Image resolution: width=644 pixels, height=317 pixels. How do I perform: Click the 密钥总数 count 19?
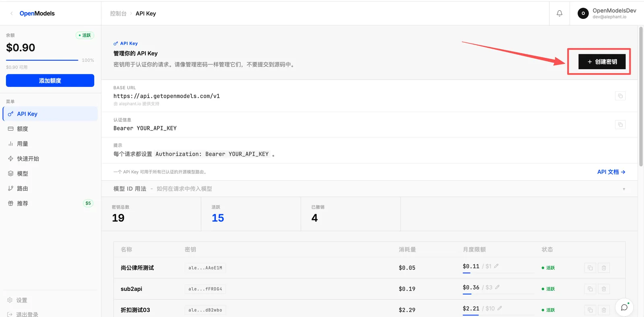(x=118, y=218)
